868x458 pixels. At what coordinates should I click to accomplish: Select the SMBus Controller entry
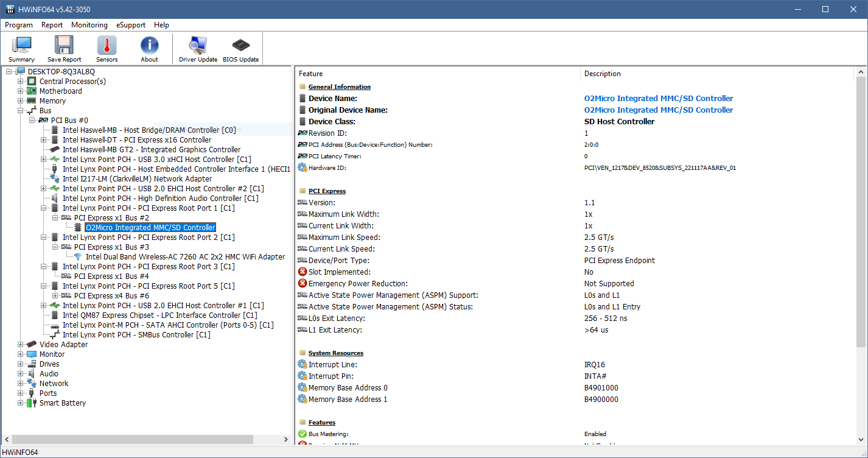click(136, 335)
